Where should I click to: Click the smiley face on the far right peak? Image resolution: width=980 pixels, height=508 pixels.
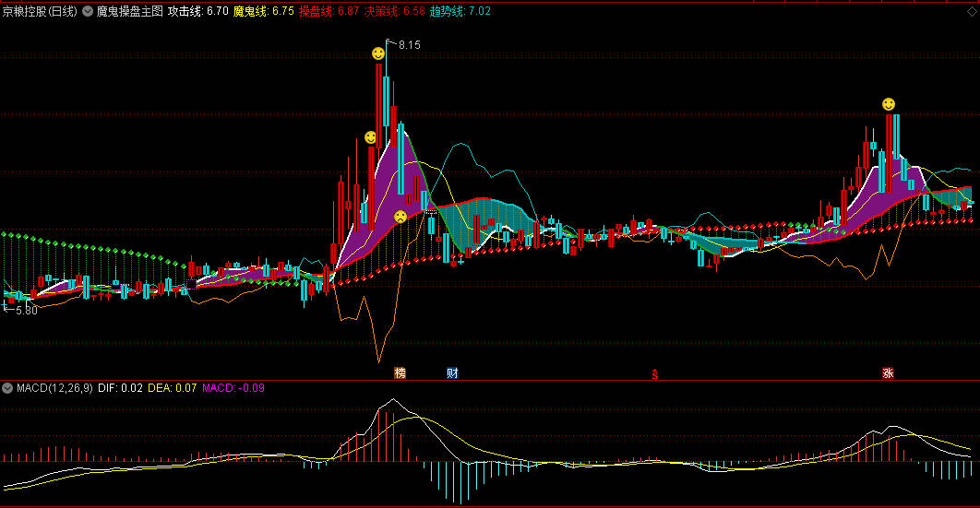tap(888, 104)
